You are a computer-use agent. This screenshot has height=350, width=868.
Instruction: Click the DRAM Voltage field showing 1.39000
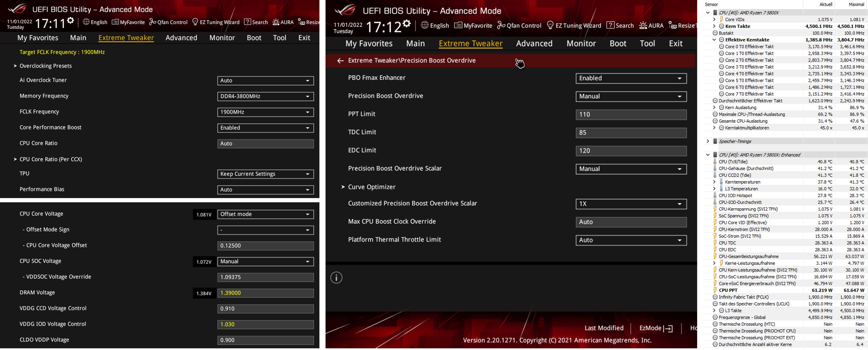[x=266, y=293]
